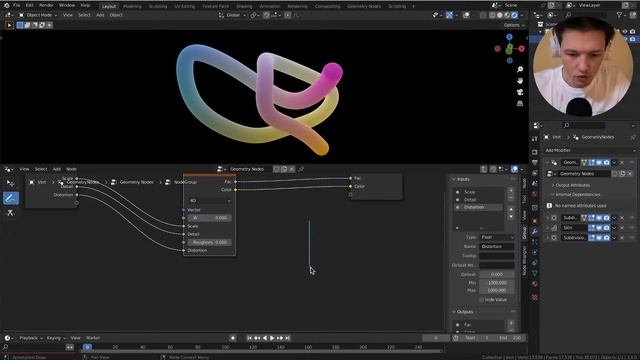Adjust the Roughness slider in noise node
Viewport: 640px width, 360px height.
(x=209, y=242)
